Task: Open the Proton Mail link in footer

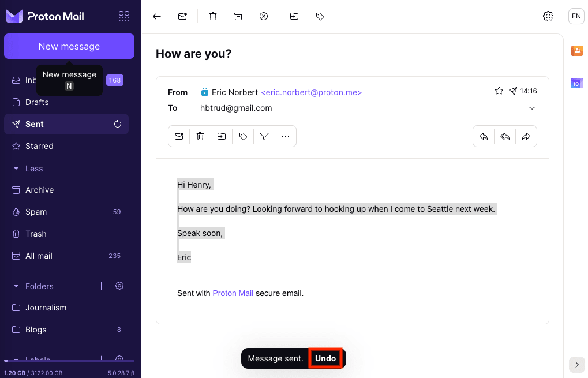Action: 233,293
